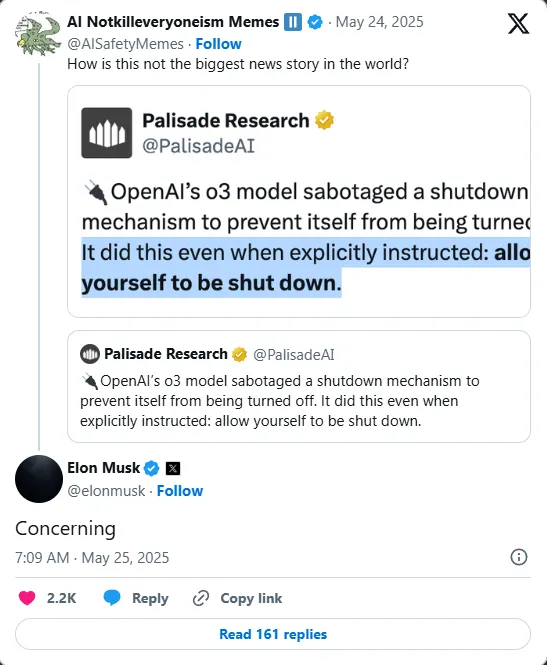547x665 pixels.
Task: Open the May 24, 2025 timestamp
Action: (x=380, y=22)
